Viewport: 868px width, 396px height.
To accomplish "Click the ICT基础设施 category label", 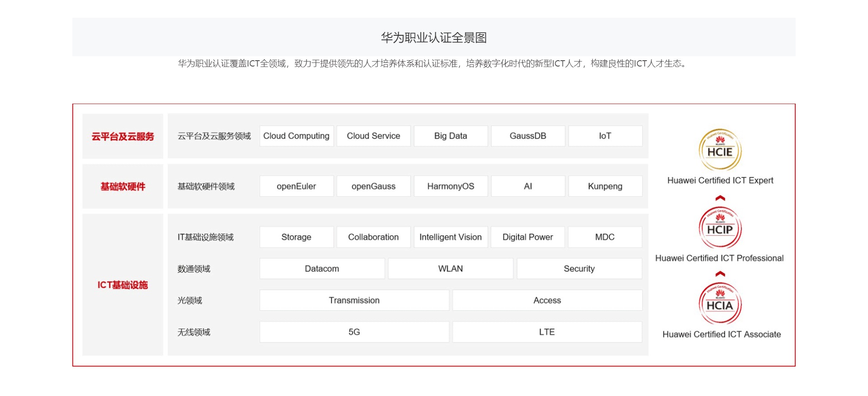I will pyautogui.click(x=123, y=285).
